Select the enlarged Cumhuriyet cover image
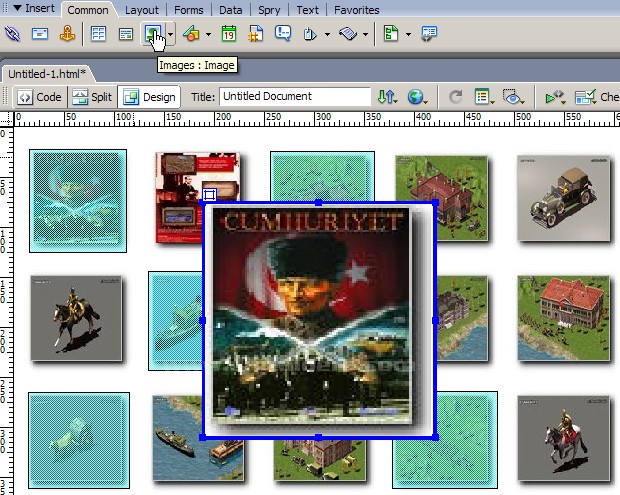This screenshot has height=495, width=620. pos(319,320)
